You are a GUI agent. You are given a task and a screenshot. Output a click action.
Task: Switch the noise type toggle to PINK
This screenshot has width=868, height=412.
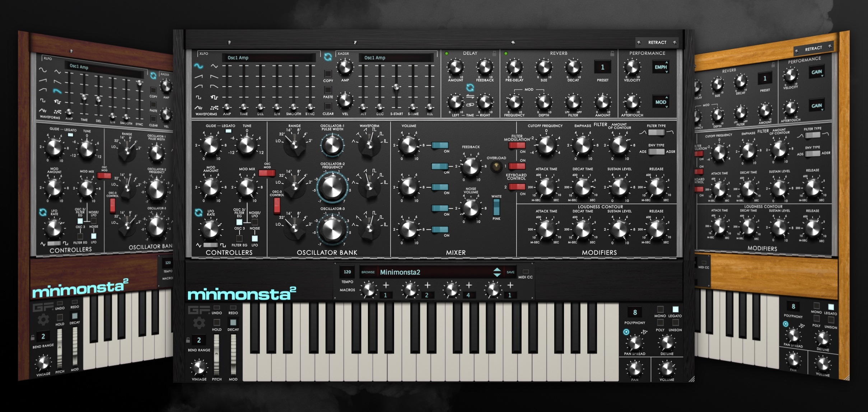point(496,212)
